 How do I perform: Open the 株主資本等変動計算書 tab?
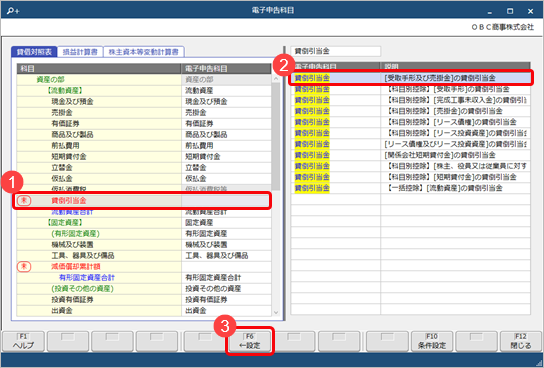[144, 52]
